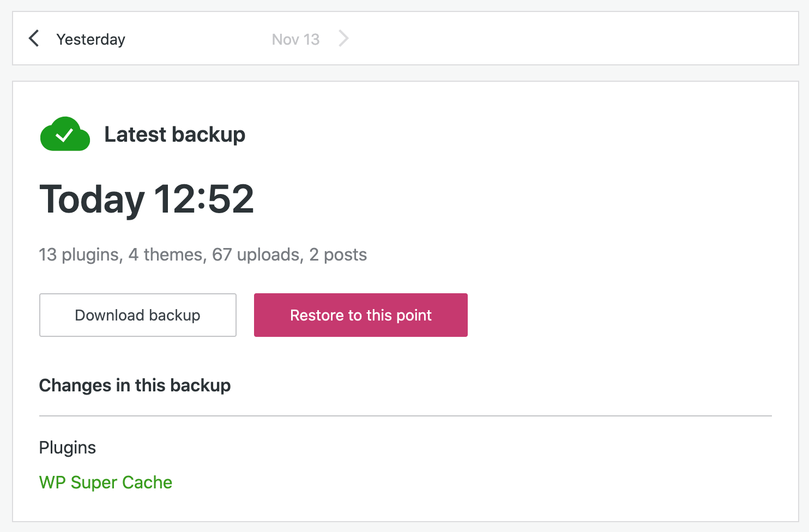Click the backup summary text
The image size is (809, 532).
pyautogui.click(x=203, y=255)
